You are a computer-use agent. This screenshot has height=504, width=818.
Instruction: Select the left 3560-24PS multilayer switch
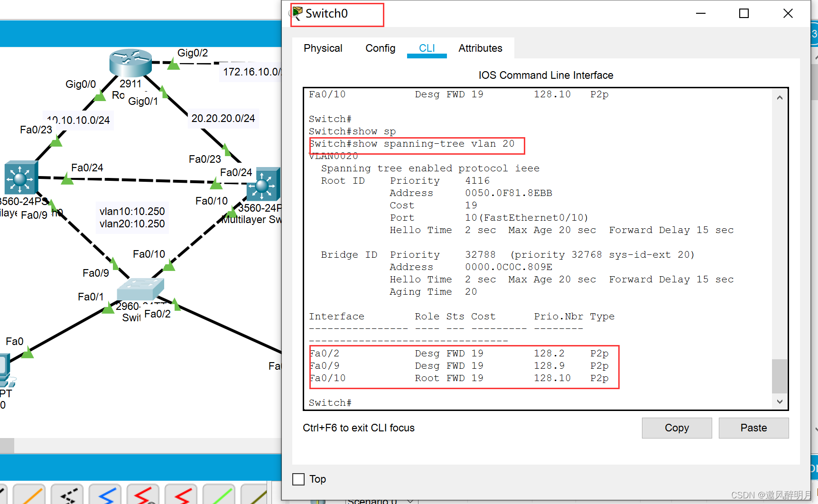pos(20,177)
